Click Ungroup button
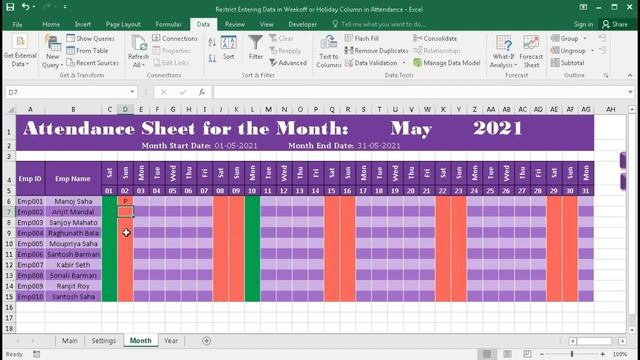 point(568,51)
